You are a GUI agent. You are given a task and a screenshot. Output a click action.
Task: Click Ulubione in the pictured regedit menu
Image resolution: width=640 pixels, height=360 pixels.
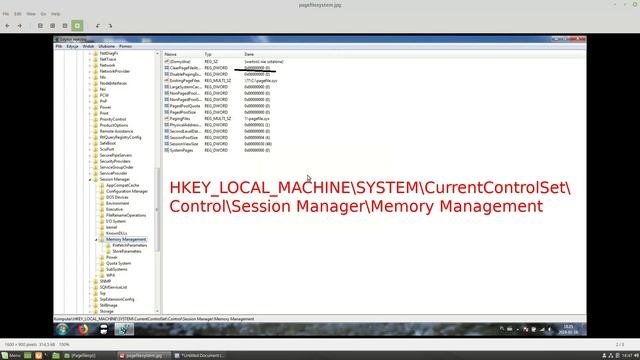107,47
